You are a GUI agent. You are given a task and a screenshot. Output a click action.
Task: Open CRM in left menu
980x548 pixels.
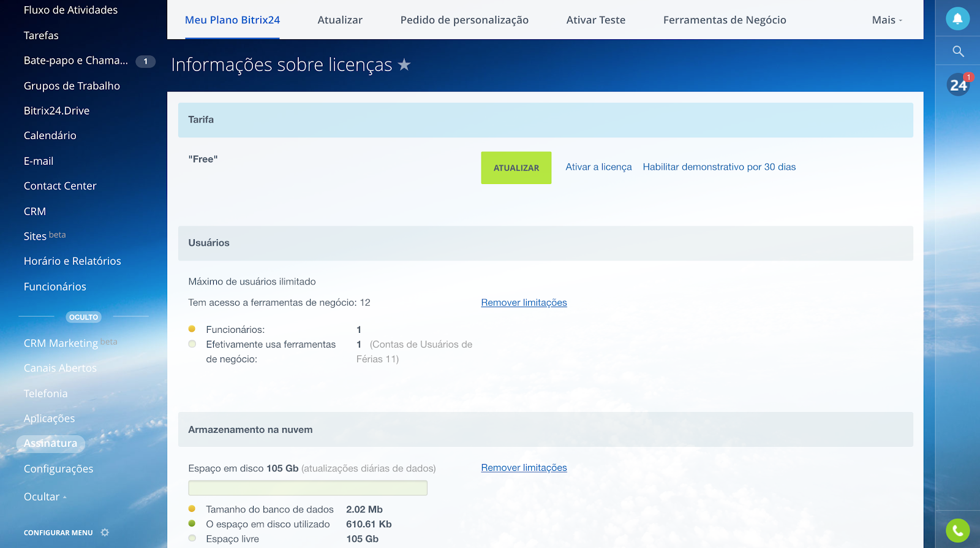[x=35, y=211]
